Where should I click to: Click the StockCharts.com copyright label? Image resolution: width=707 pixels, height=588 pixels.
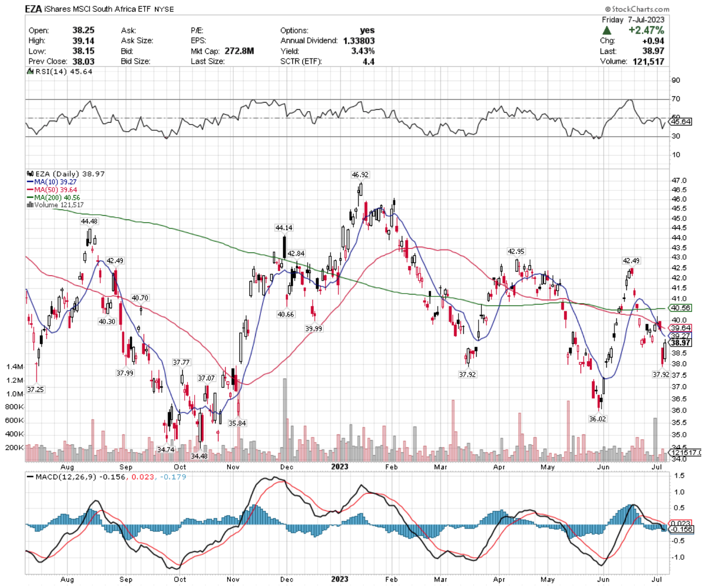637,9
